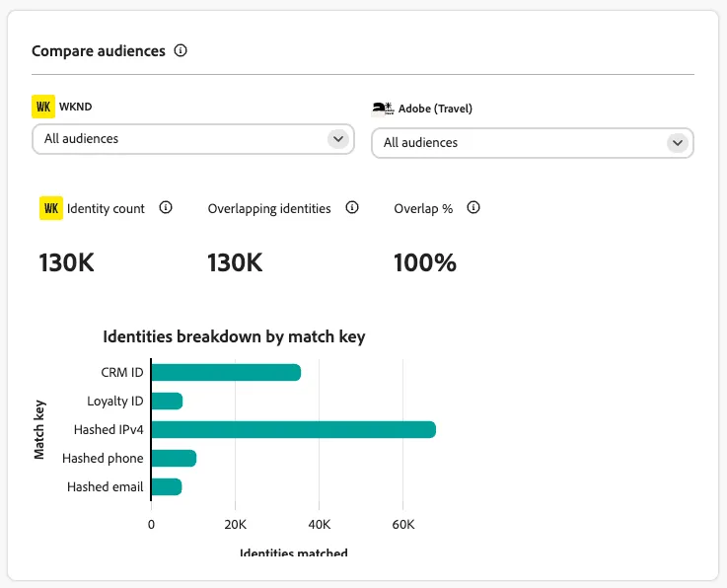Click the CRM ID axis label

[122, 372]
